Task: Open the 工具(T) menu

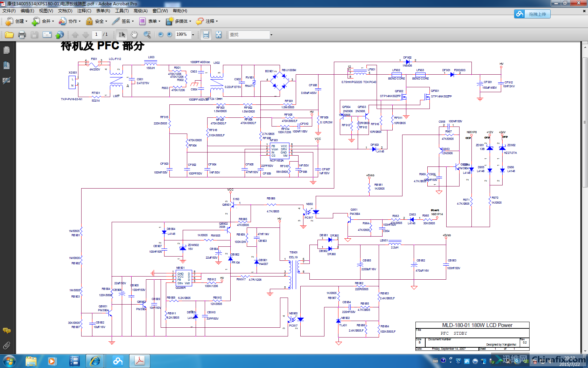Action: pos(122,11)
